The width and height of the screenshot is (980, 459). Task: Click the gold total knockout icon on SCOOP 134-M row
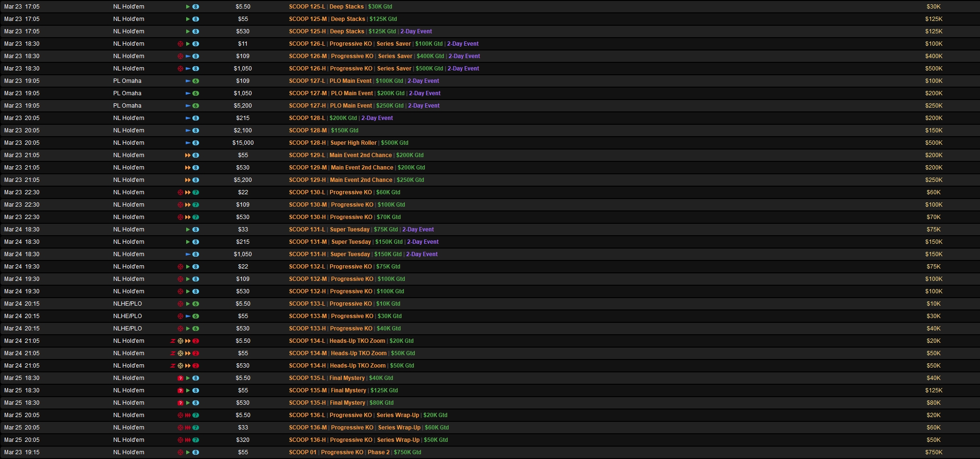coord(180,353)
